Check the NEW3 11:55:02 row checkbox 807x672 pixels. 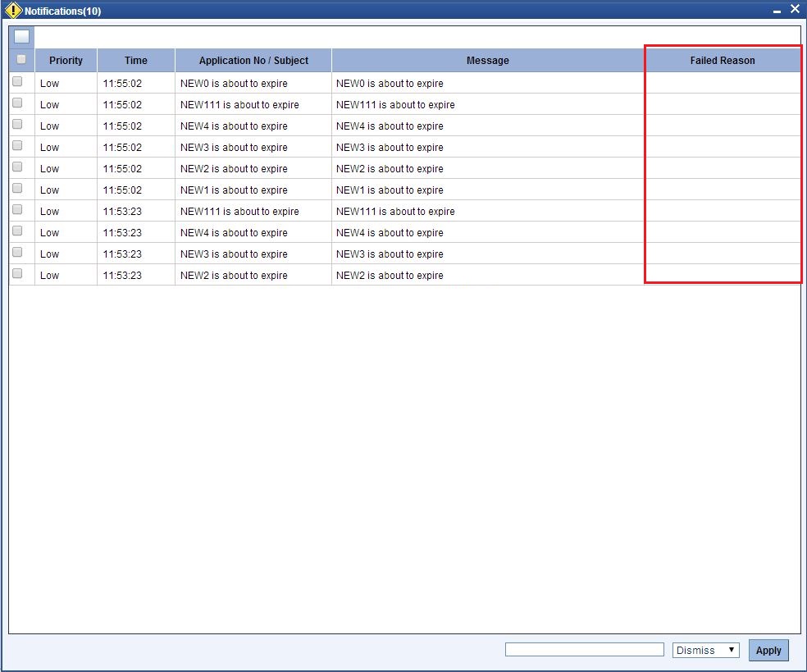pos(17,145)
